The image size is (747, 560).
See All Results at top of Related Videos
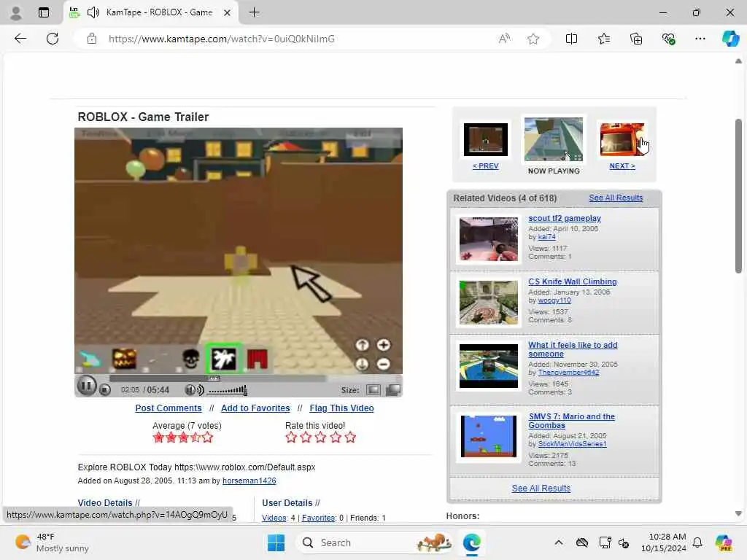click(x=616, y=198)
